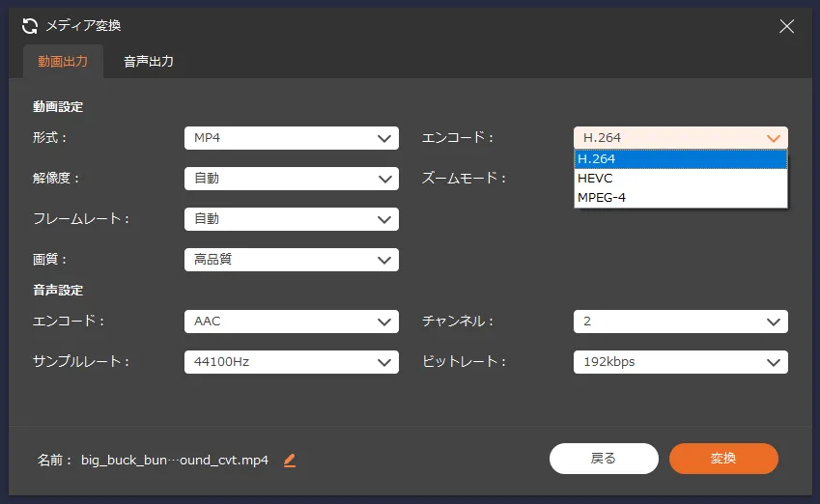Expand the 画質 高品質 dropdown

pos(291,260)
